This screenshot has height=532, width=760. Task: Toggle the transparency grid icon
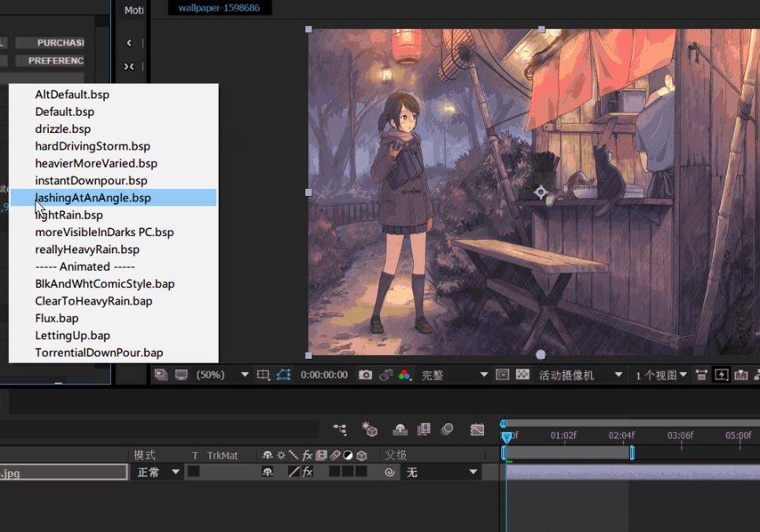click(522, 375)
